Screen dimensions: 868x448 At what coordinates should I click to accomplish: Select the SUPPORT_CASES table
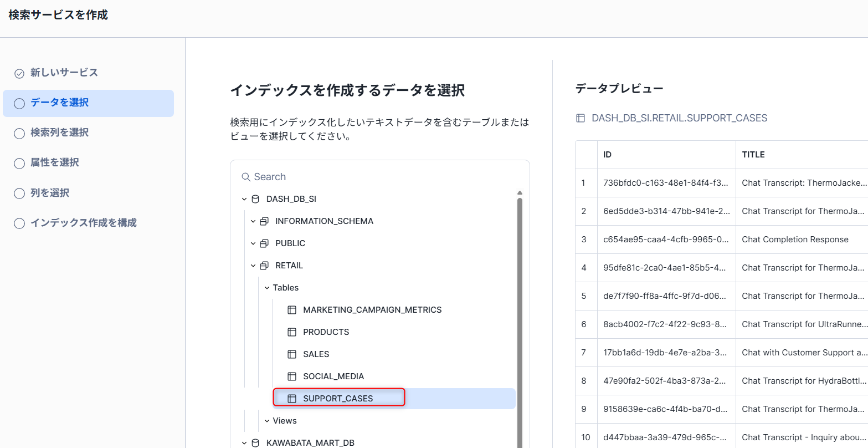coord(338,399)
